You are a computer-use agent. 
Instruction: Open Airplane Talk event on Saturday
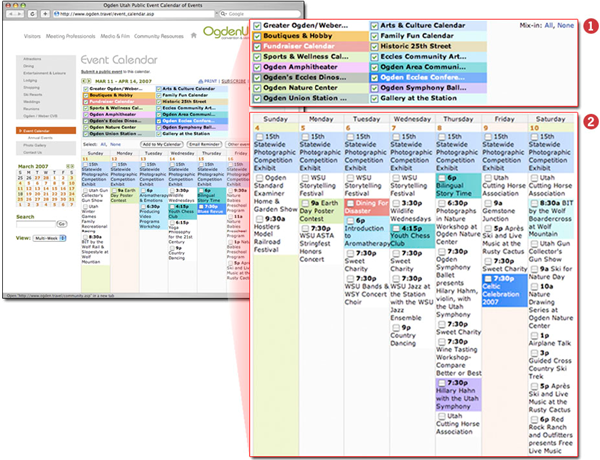550,339
